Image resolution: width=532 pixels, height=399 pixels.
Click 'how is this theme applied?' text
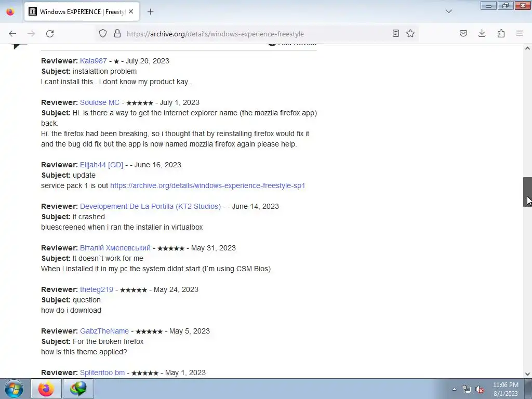coord(84,352)
